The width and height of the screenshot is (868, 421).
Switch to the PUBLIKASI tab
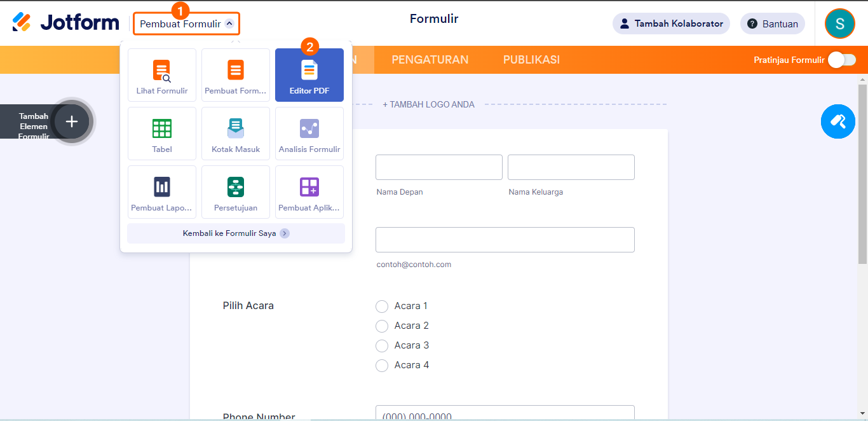[x=531, y=60]
